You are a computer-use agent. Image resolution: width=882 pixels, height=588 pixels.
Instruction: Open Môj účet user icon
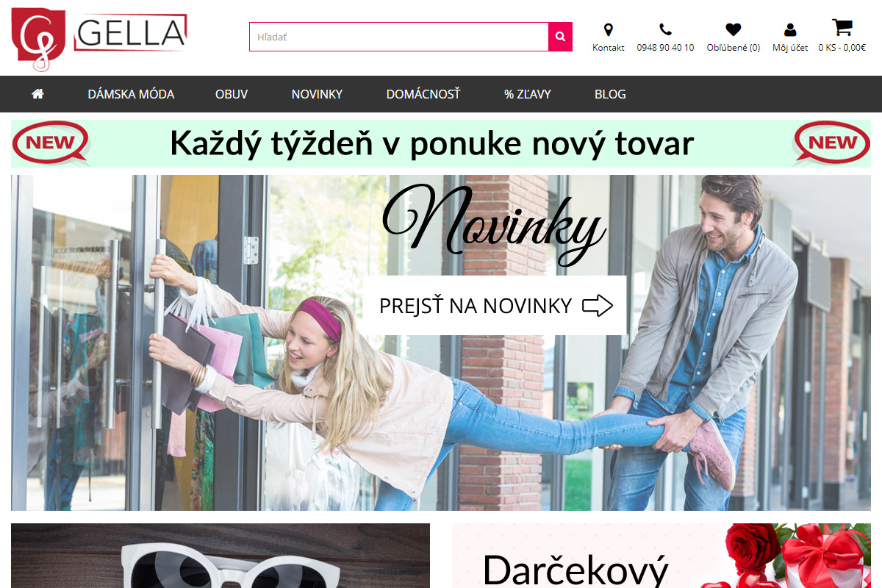tap(790, 29)
